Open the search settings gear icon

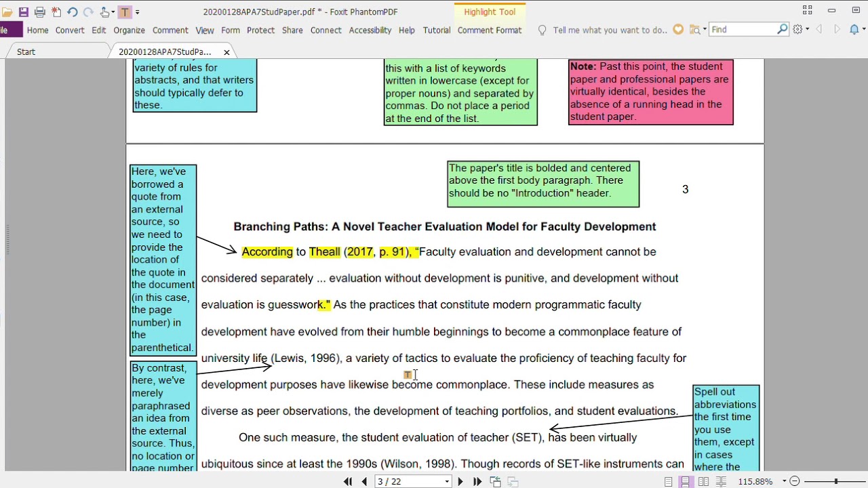[798, 29]
